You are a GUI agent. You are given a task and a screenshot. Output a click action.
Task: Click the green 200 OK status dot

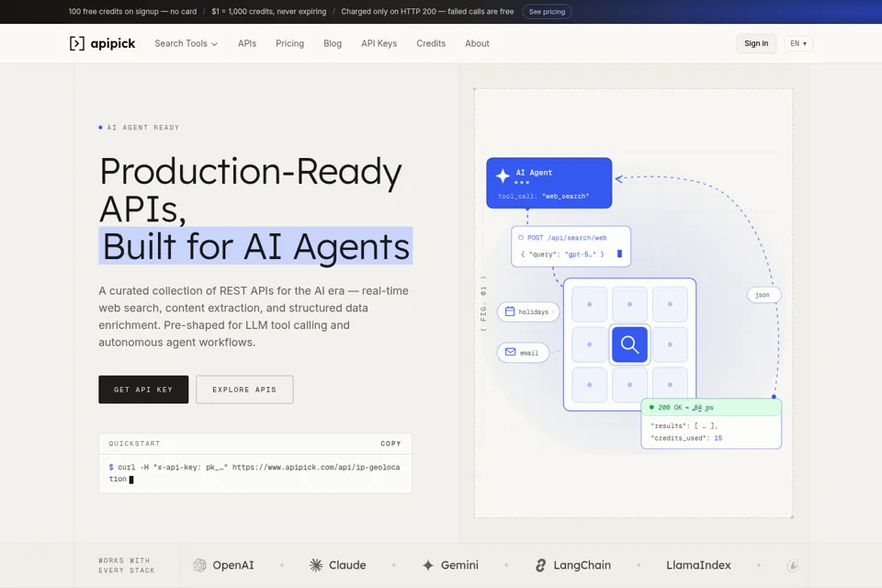[651, 407]
